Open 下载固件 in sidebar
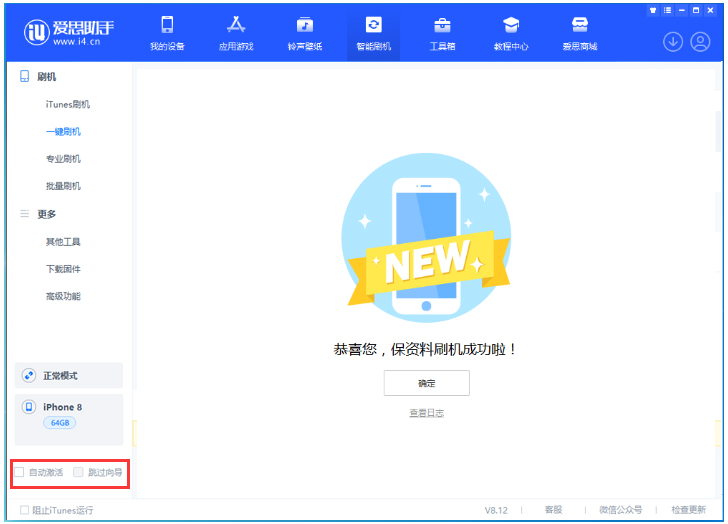Screen dimensions: 728x524 pos(63,269)
